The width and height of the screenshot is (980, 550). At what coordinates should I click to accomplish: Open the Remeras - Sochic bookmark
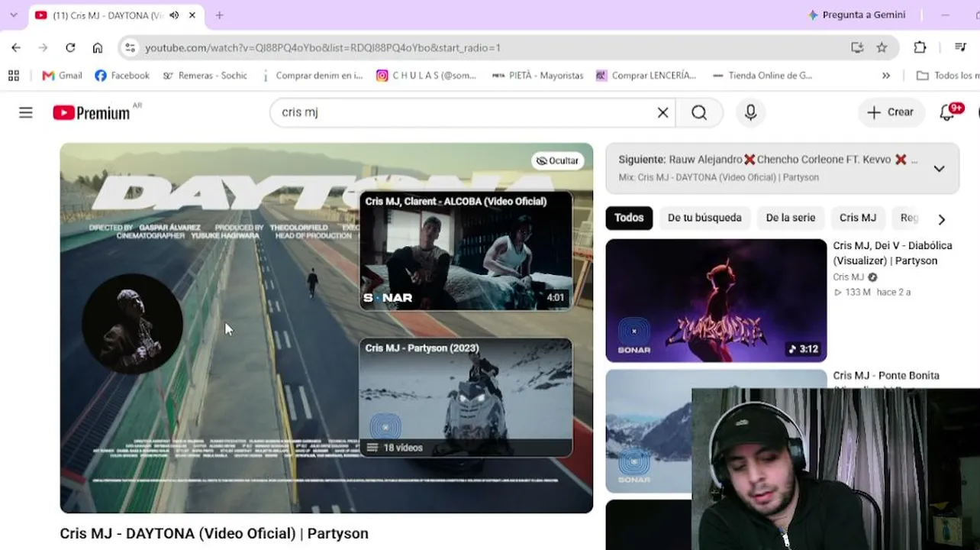tap(205, 76)
